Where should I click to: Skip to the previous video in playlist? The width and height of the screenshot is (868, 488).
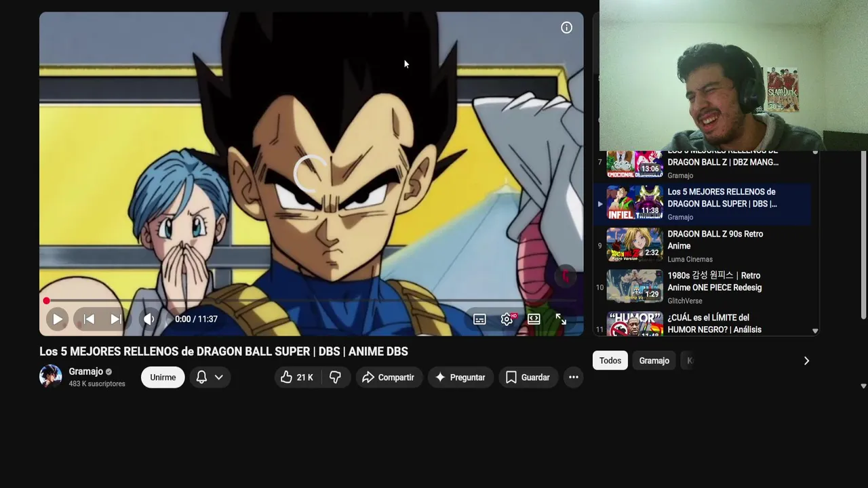point(89,319)
